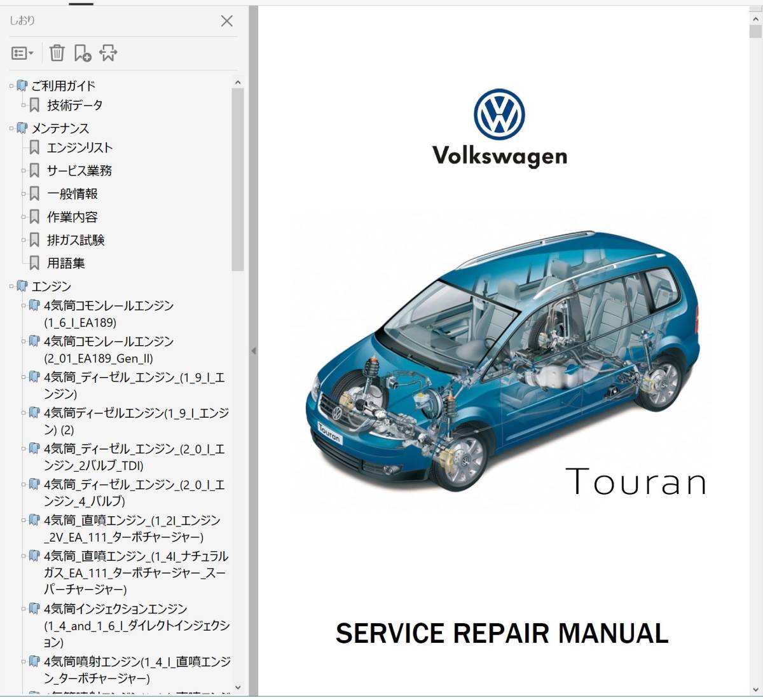Collapse the メンテナンス bookmark node

[x=11, y=128]
